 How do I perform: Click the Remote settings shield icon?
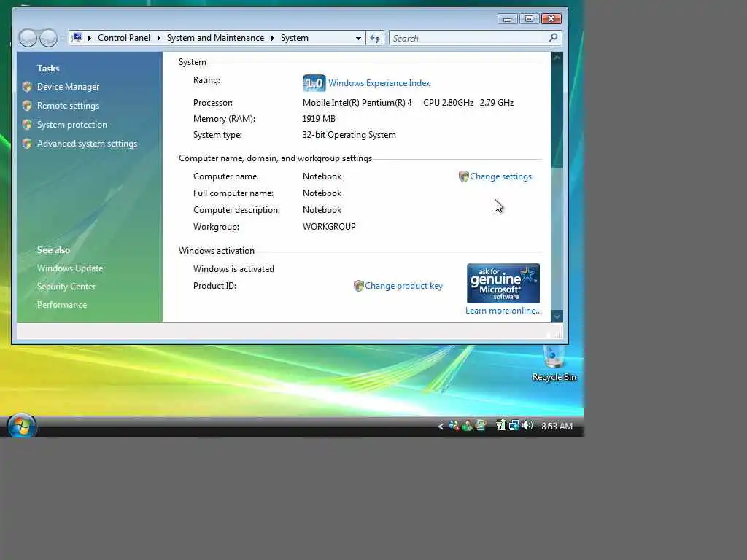[27, 106]
